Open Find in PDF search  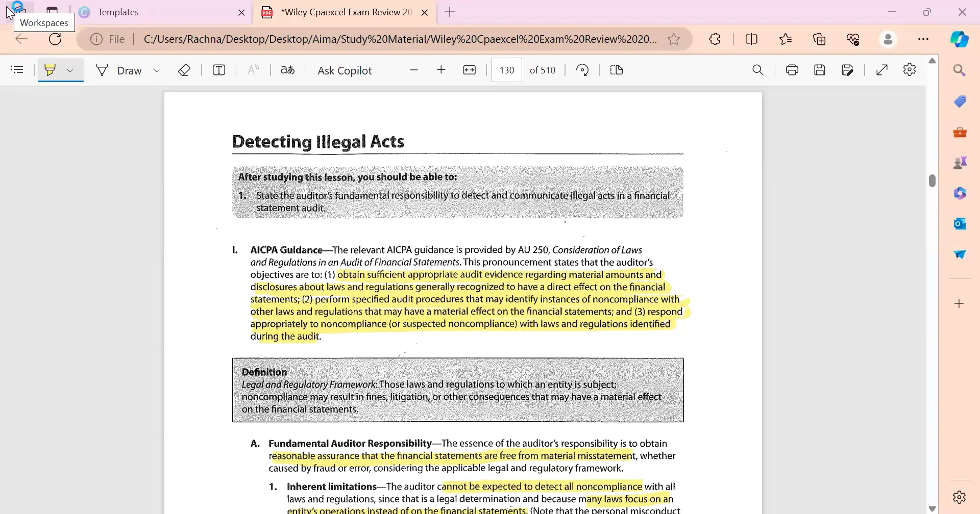pos(758,70)
